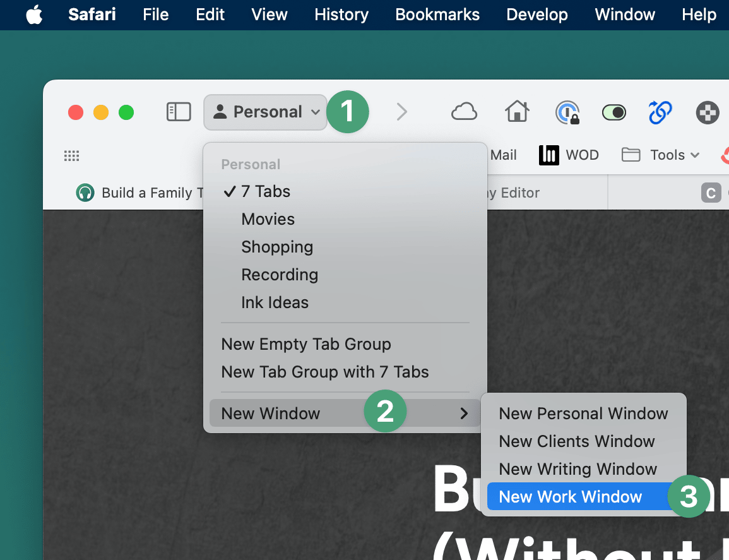The height and width of the screenshot is (560, 729).
Task: Open the View menu
Action: point(270,15)
